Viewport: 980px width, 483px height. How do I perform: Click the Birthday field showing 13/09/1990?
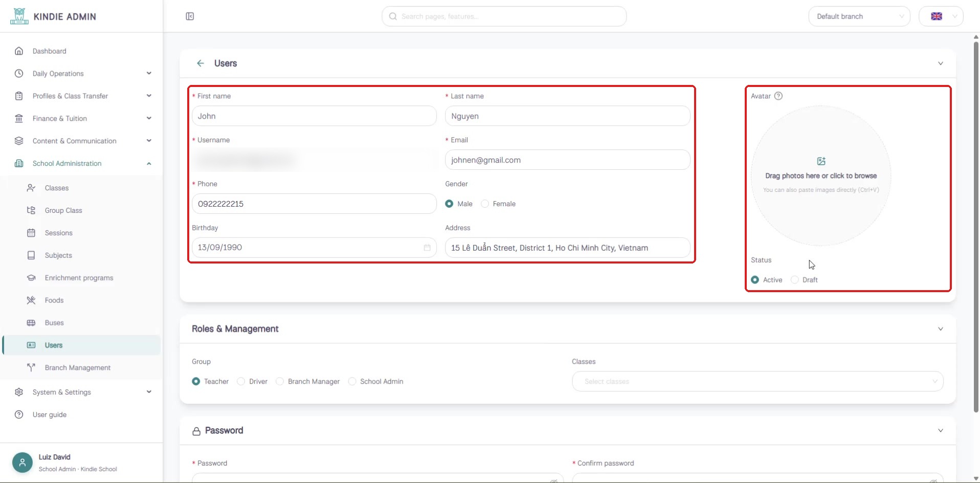tap(314, 248)
